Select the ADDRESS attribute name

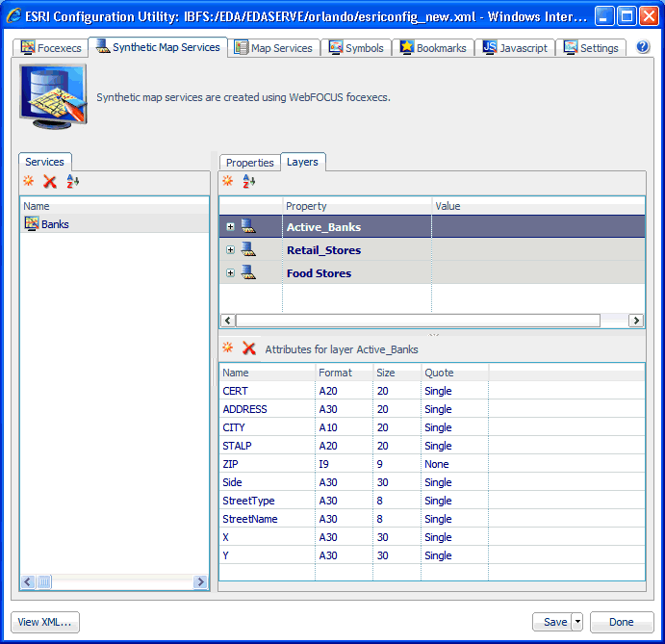(244, 409)
